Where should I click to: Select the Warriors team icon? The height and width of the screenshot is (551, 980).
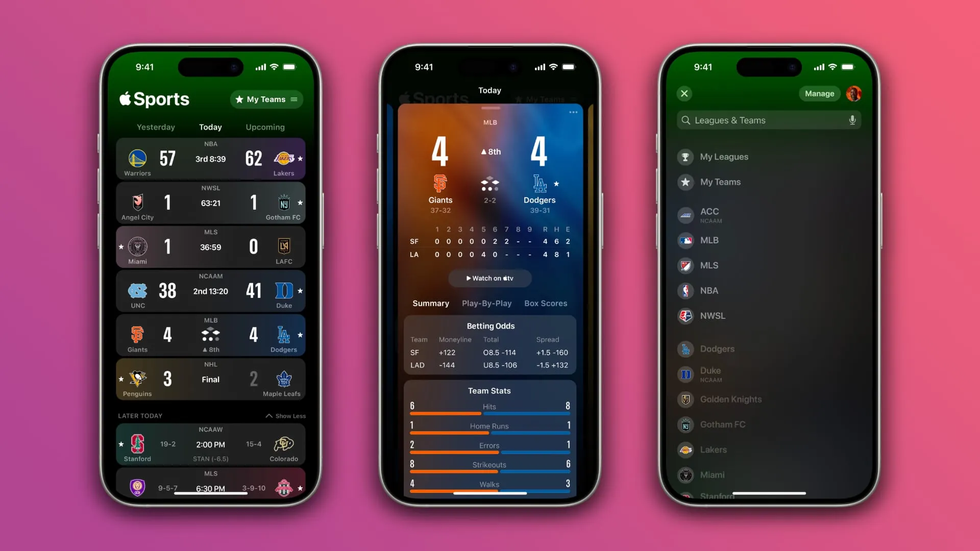point(137,158)
